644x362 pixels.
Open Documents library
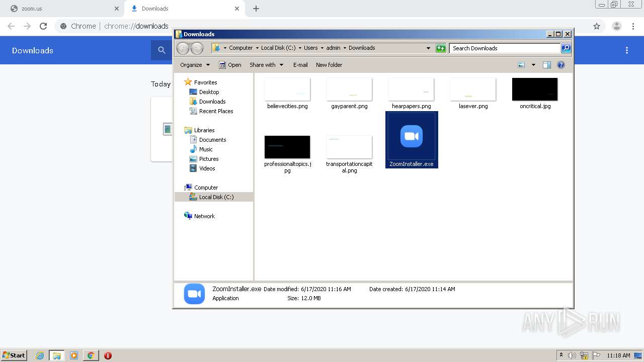point(208,140)
